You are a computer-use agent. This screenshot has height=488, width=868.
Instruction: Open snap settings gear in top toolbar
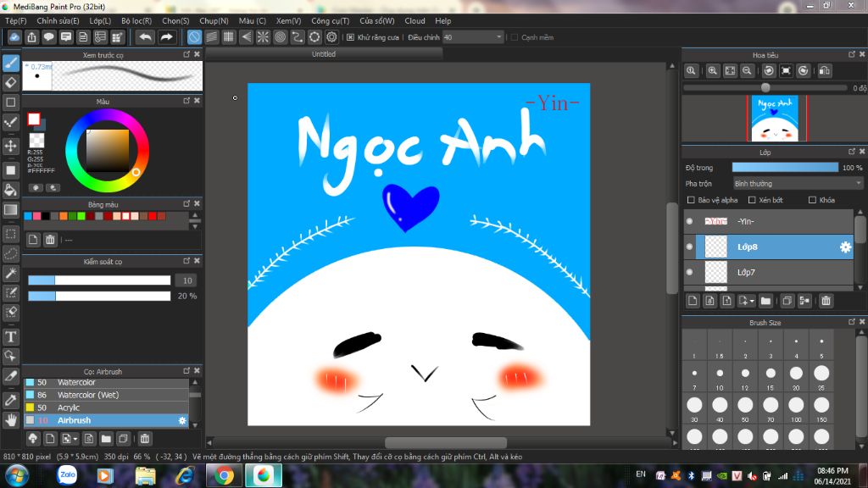(x=331, y=37)
